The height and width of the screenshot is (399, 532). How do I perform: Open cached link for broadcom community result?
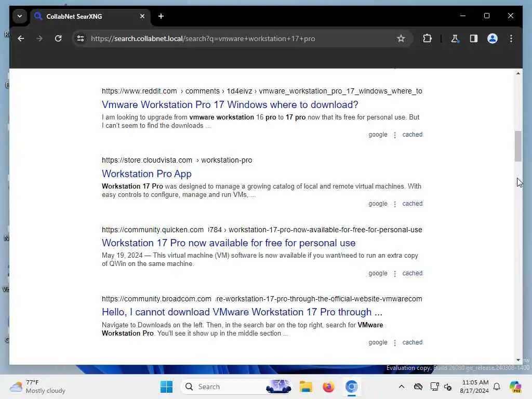[412, 342]
